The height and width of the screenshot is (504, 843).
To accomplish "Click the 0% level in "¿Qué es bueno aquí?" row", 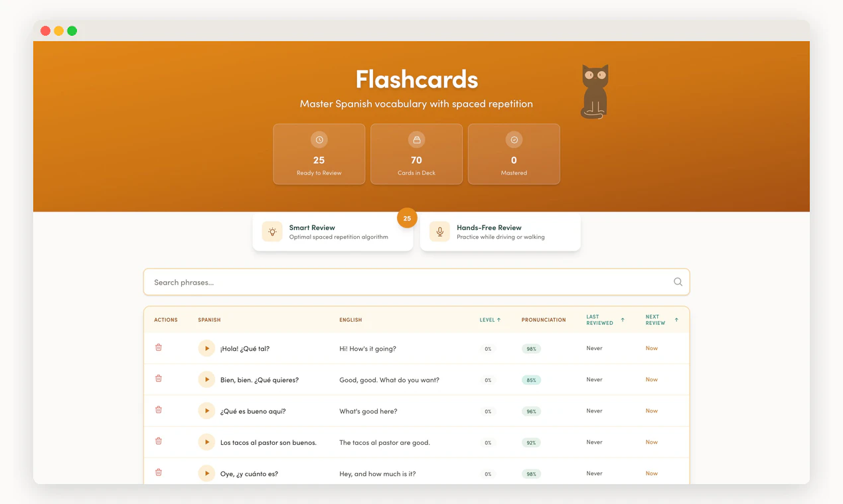I will point(488,411).
